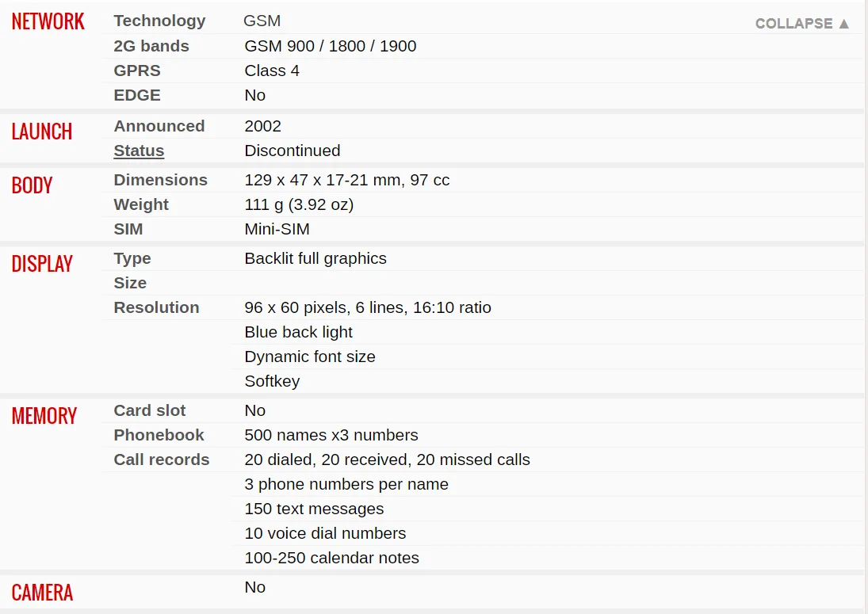Screen dimensions: 868x614
Task: Select the 2G bands label
Action: pos(151,46)
